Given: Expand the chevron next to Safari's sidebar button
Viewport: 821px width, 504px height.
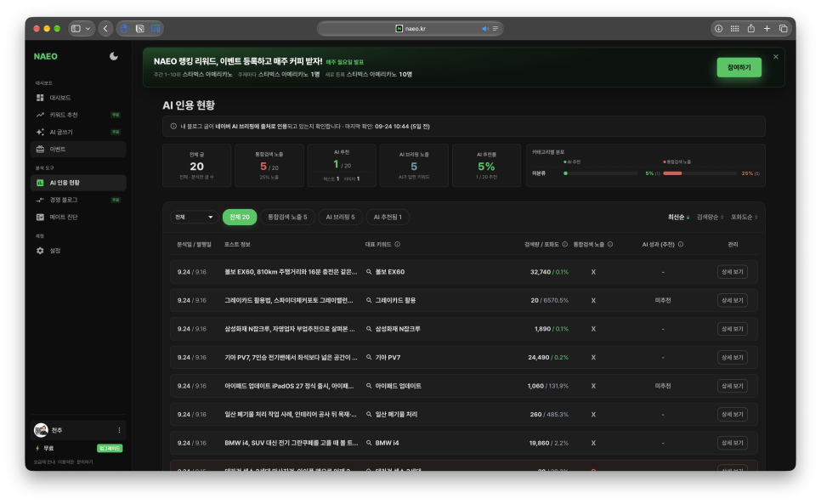Looking at the screenshot, I should [x=88, y=29].
